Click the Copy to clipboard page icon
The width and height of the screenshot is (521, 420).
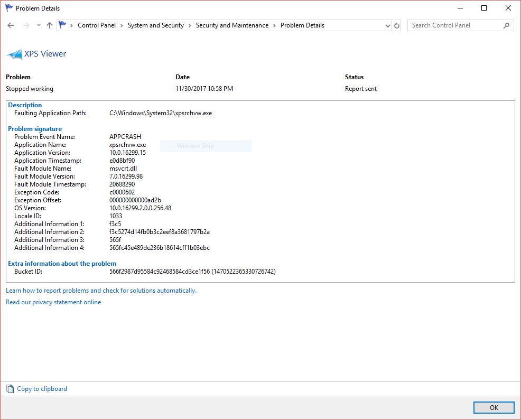point(10,389)
